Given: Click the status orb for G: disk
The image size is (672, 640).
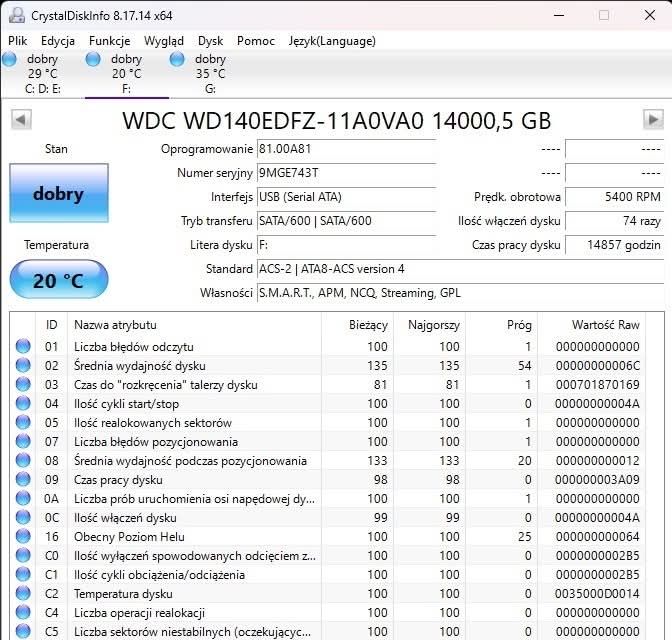Looking at the screenshot, I should point(177,59).
